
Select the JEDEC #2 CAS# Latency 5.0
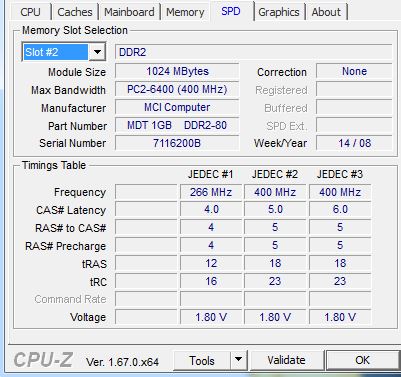[x=275, y=209]
